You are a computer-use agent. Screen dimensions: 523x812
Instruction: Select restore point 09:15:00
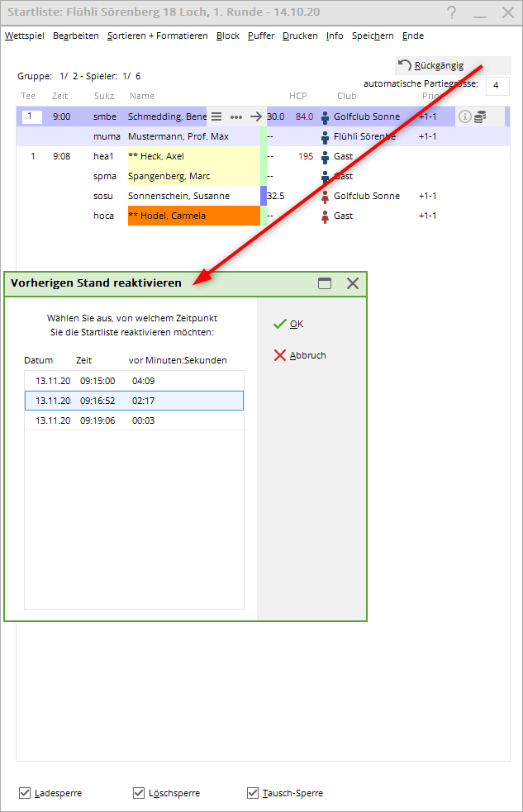point(134,381)
